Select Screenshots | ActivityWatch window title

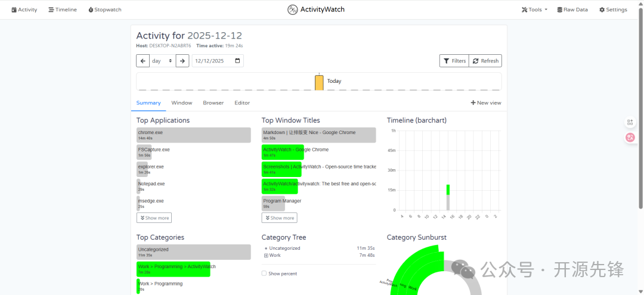(318, 169)
